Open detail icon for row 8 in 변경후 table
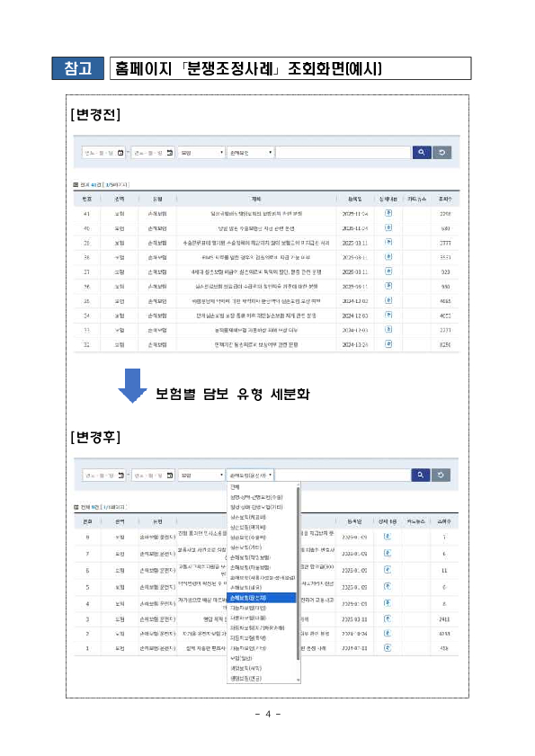Viewport: 535px width, 756px height. click(387, 537)
